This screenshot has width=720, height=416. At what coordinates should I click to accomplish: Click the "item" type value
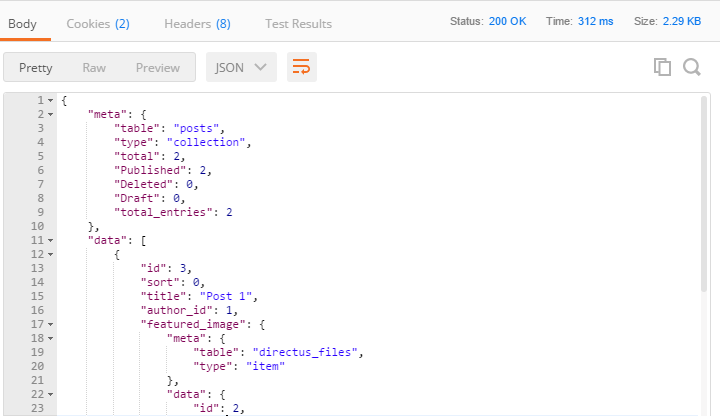click(265, 366)
